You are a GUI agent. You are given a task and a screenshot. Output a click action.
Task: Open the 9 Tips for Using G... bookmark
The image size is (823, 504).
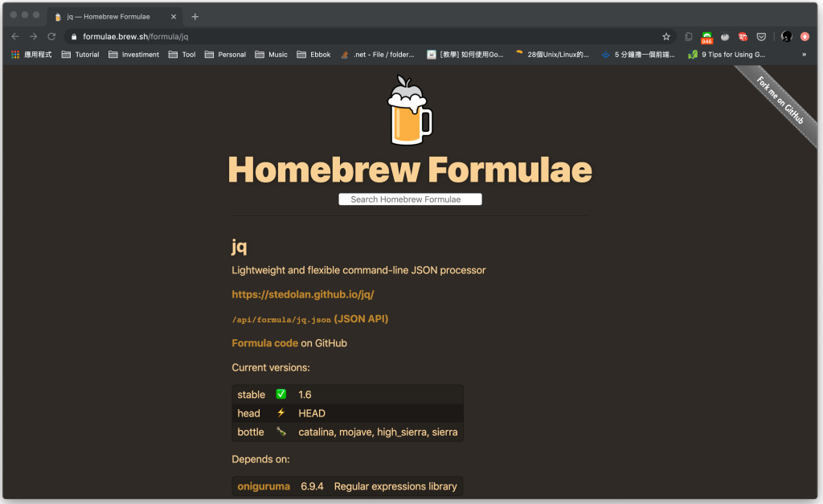pyautogui.click(x=727, y=55)
